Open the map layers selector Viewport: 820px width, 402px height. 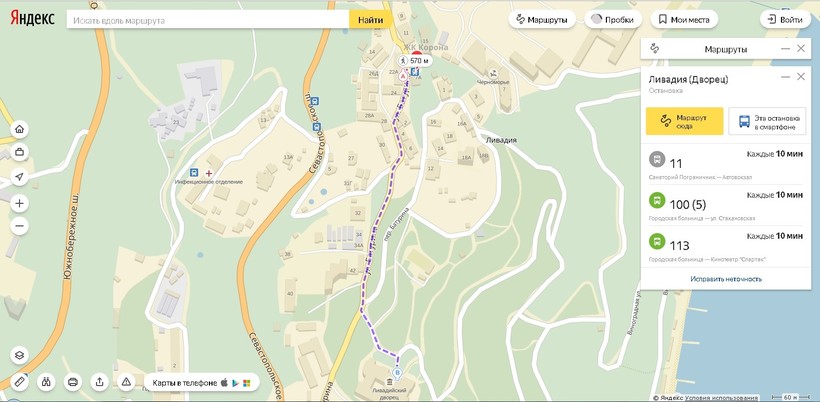(19, 355)
